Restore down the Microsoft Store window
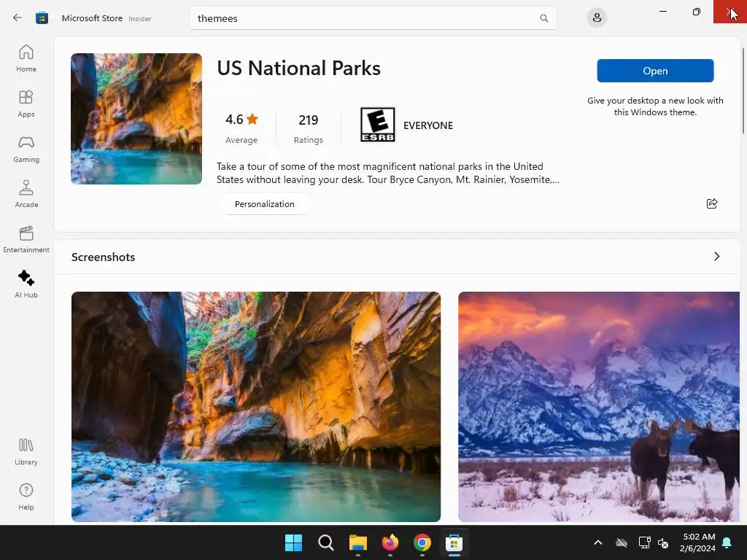 pos(697,12)
